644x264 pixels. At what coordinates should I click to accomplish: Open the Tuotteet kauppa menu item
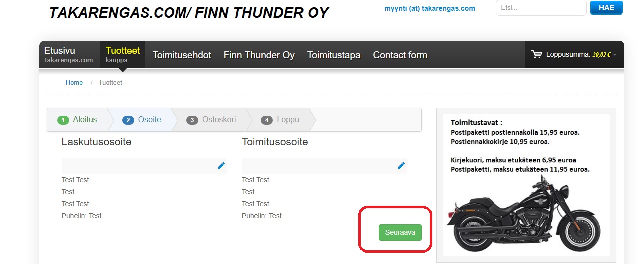tap(123, 55)
